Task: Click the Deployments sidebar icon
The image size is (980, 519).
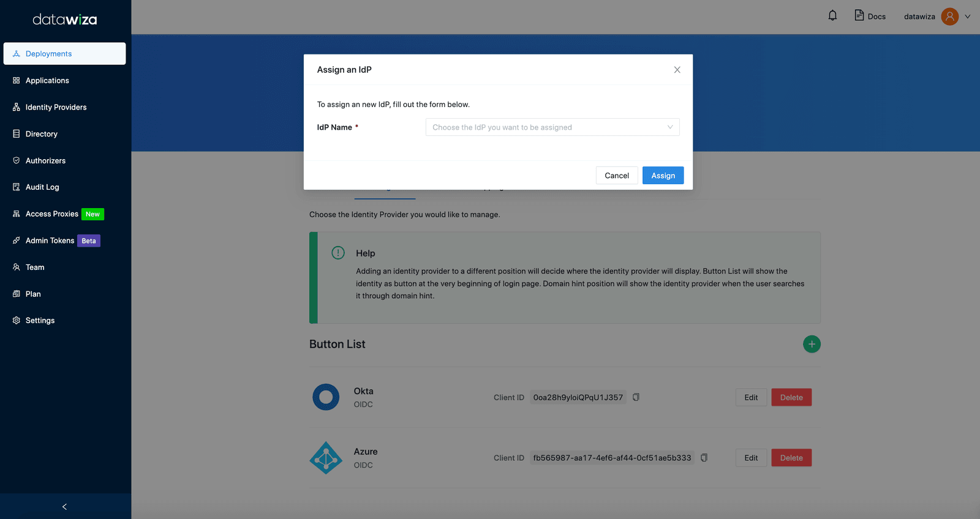Action: [17, 54]
